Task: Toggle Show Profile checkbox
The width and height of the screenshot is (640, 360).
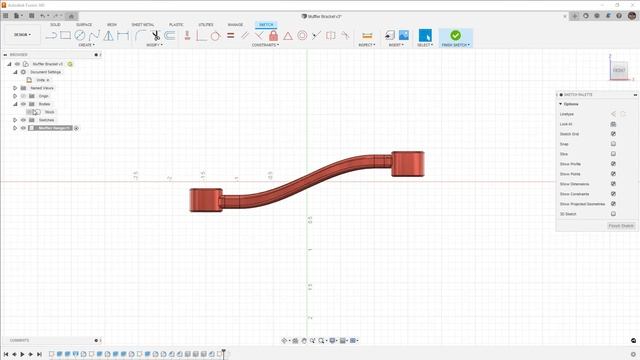Action: click(613, 164)
